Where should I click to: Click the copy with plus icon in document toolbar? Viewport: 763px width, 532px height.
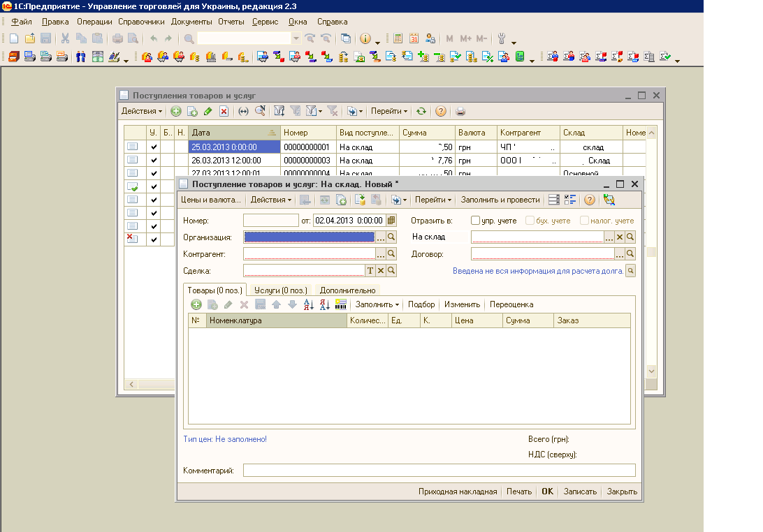[341, 200]
